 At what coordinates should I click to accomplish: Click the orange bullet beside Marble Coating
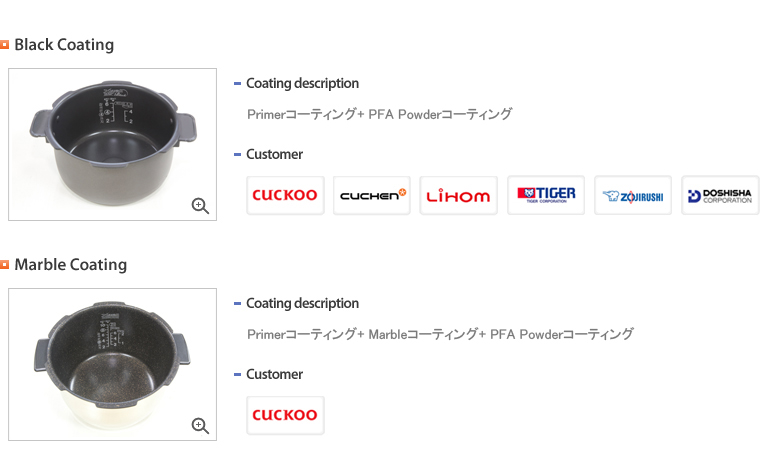point(5,265)
